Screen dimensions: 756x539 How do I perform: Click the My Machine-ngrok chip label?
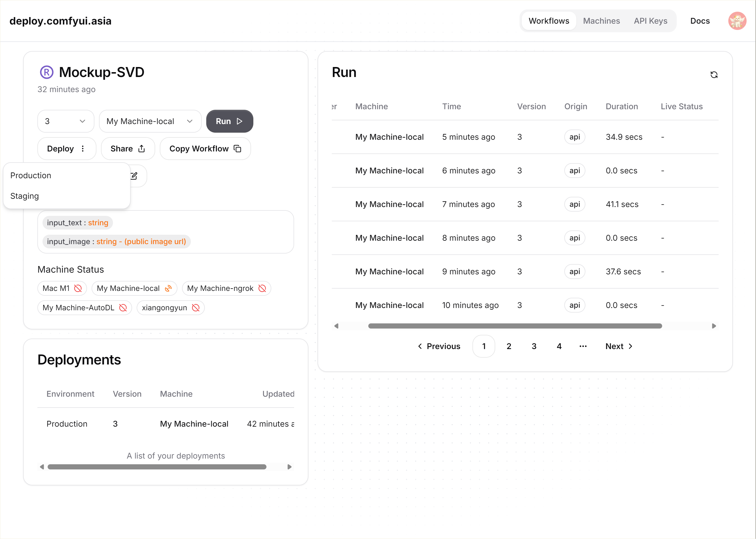click(x=220, y=288)
